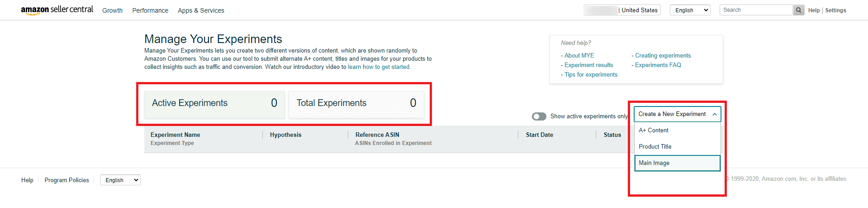This screenshot has height=208, width=868.
Task: Open the Growth menu
Action: pos(112,10)
